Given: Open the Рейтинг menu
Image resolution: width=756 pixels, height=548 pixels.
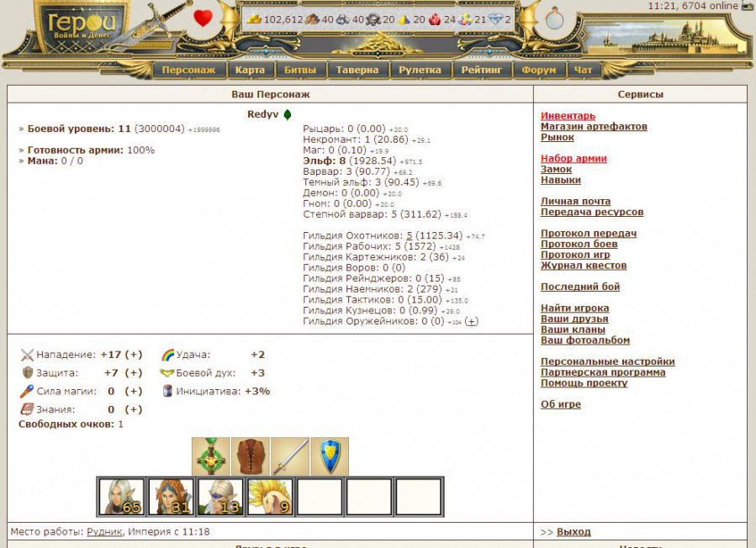Looking at the screenshot, I should [x=481, y=70].
